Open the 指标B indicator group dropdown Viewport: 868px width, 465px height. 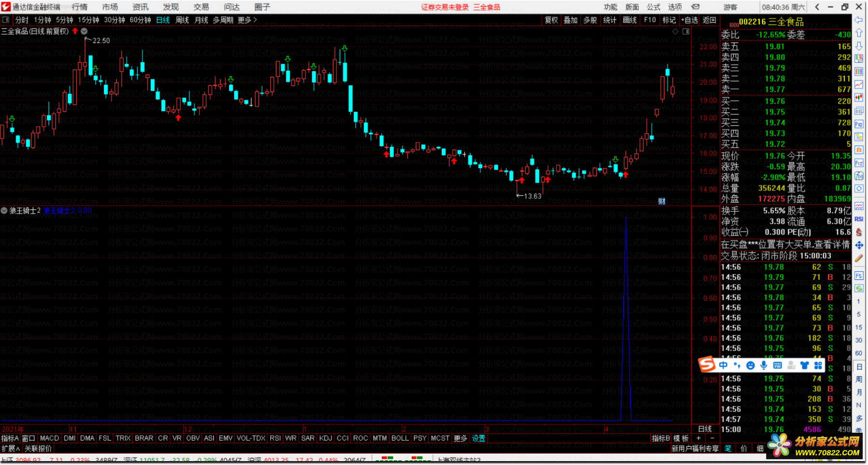tap(661, 438)
